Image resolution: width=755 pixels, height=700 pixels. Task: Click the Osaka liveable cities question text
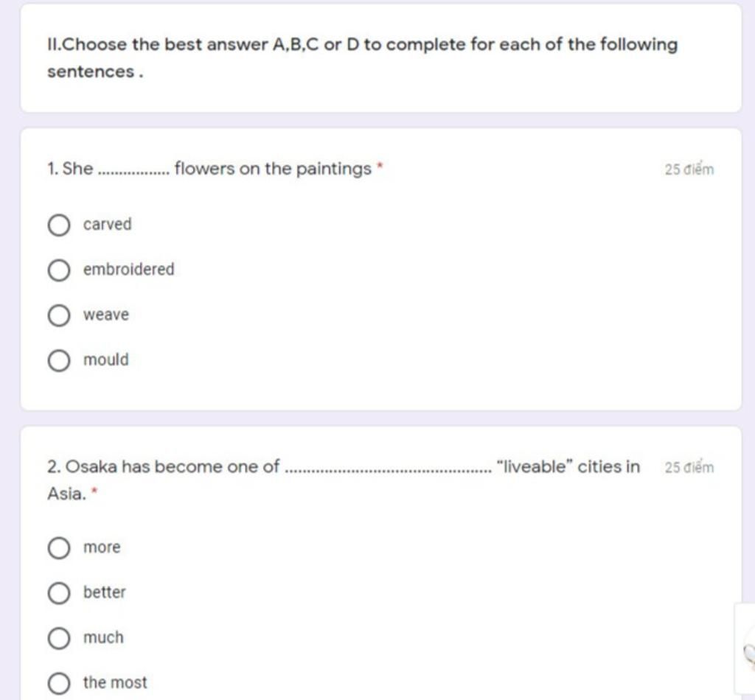[x=344, y=480]
